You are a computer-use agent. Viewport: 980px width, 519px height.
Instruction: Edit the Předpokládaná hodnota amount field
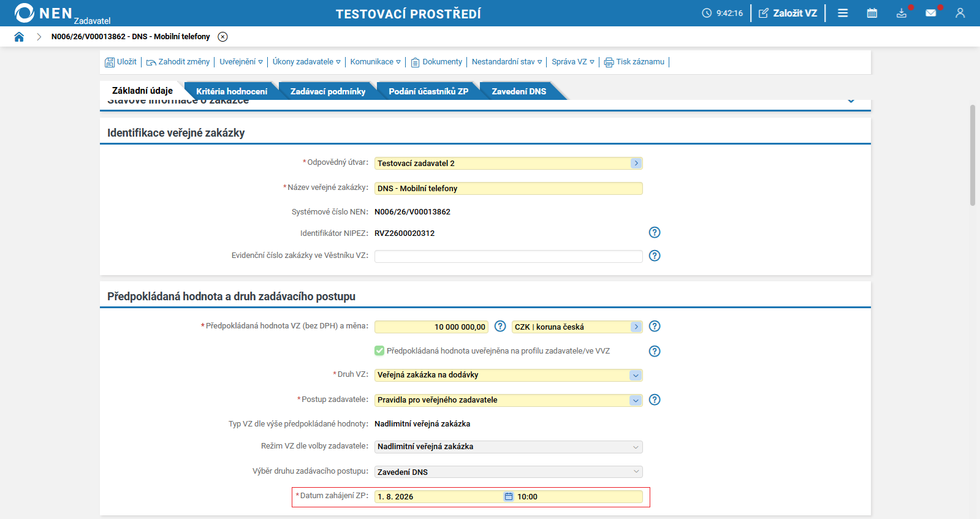pyautogui.click(x=431, y=327)
